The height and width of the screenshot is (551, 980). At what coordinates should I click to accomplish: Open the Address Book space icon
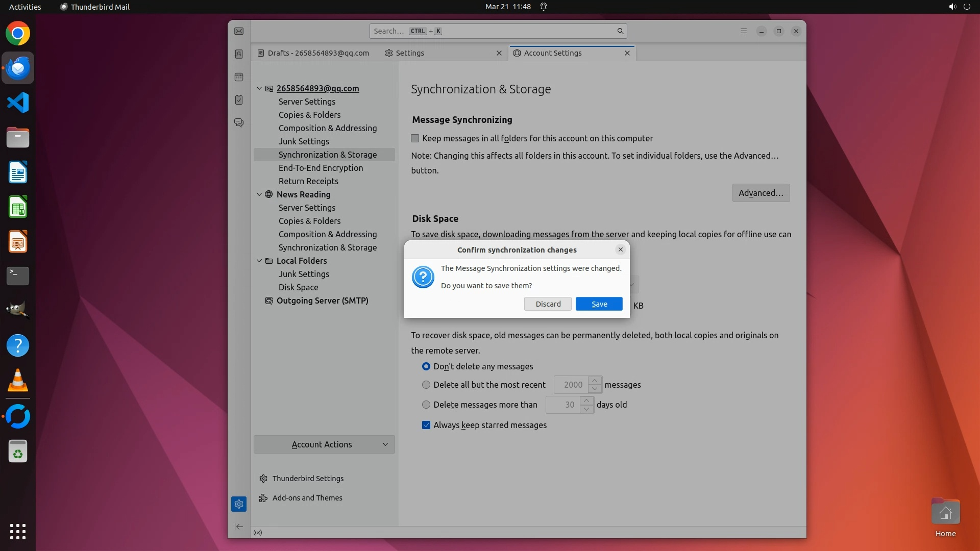pyautogui.click(x=239, y=54)
